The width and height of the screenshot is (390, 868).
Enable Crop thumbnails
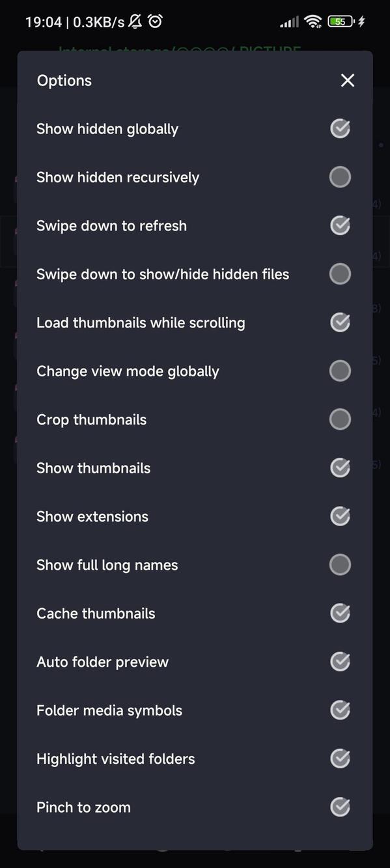pyautogui.click(x=340, y=419)
